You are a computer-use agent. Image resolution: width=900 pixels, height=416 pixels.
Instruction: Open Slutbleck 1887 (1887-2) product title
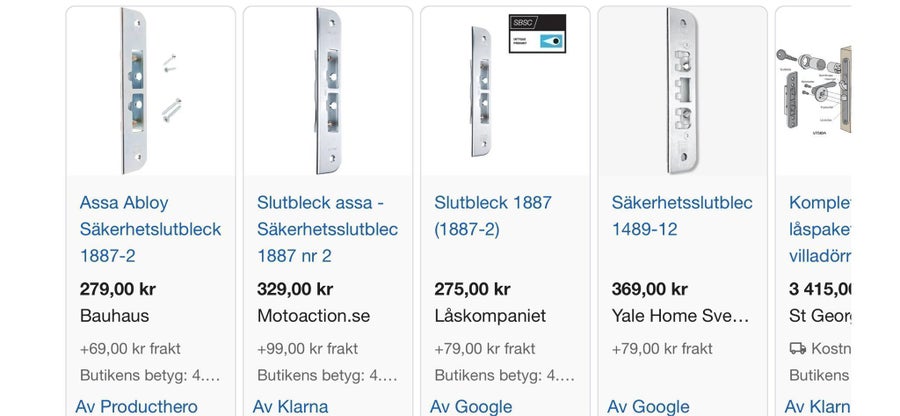click(x=492, y=216)
